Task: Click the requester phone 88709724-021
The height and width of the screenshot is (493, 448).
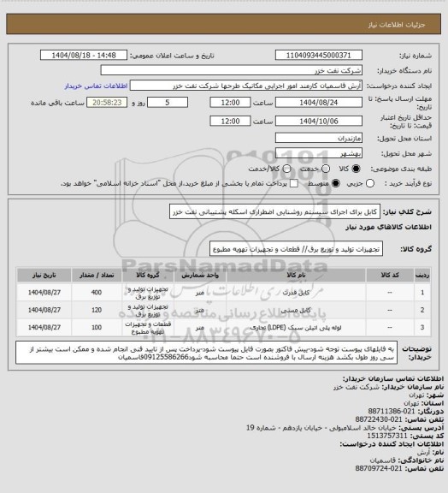Action: tap(379, 468)
